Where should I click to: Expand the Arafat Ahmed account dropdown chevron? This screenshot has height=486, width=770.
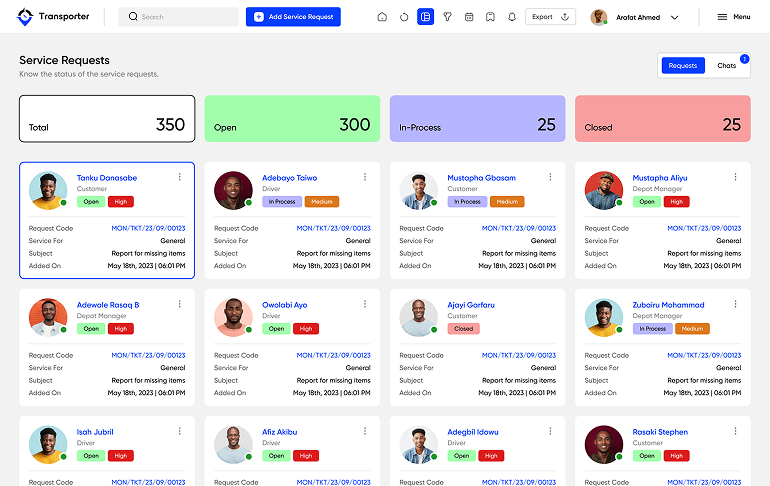tap(675, 17)
